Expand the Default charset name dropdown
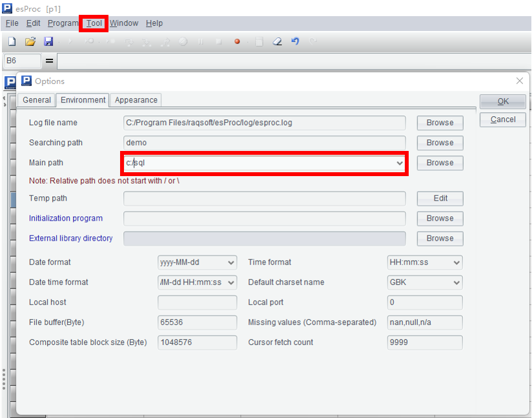 [456, 283]
